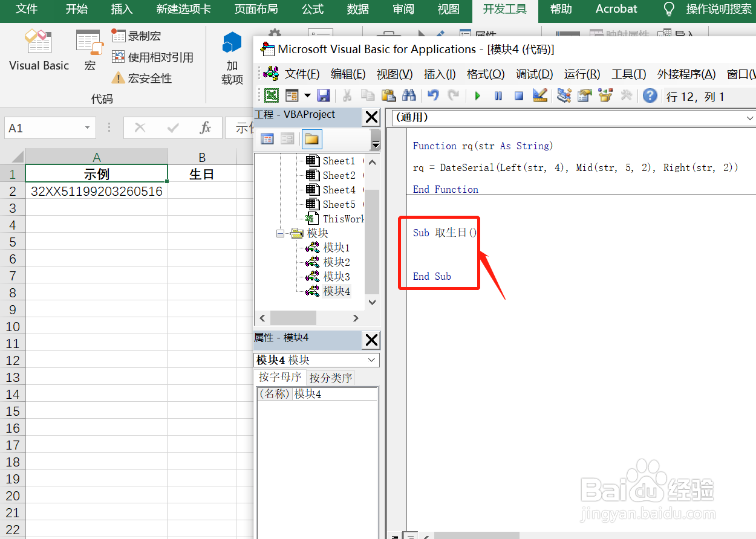
Task: Toggle Folders view in project panel
Action: pyautogui.click(x=311, y=139)
